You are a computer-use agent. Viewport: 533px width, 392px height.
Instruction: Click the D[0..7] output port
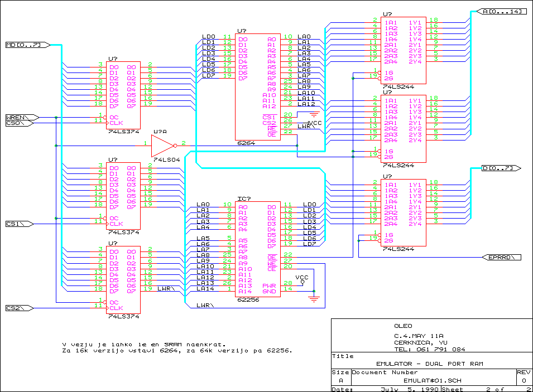click(x=501, y=168)
